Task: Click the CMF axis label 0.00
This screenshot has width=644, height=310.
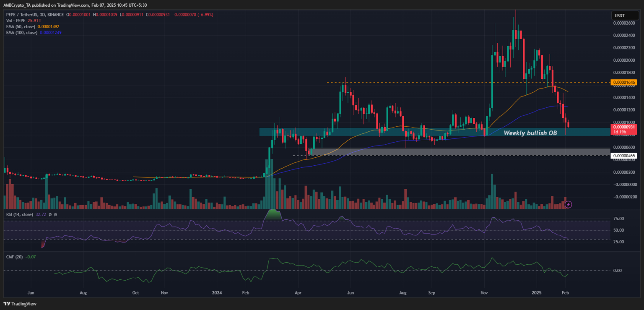Action: (x=617, y=271)
